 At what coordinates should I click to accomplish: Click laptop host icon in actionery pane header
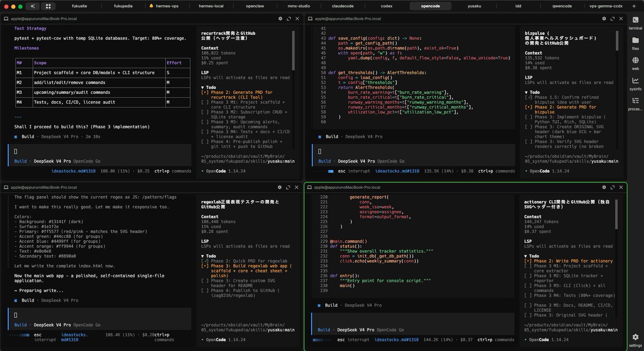coord(310,187)
